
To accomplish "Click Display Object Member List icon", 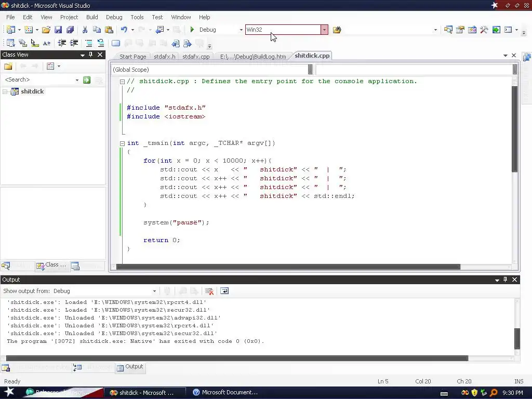I will (10, 43).
